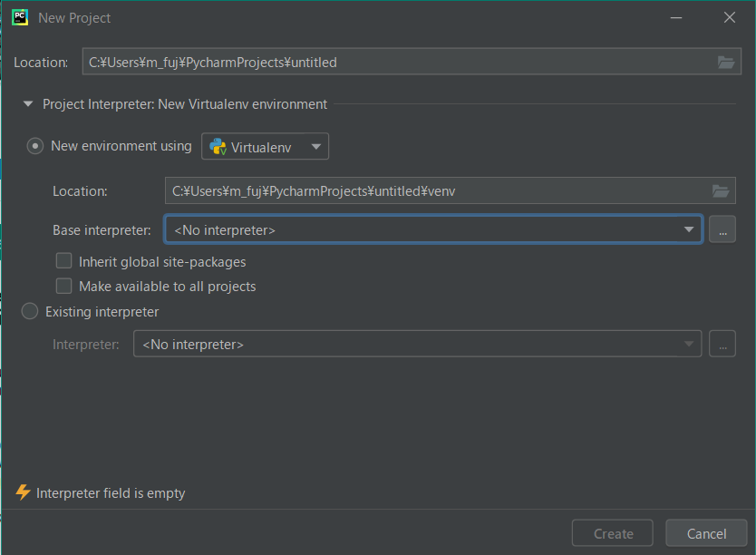Click the PyCharm logo icon in title bar
The height and width of the screenshot is (555, 756).
[x=20, y=17]
